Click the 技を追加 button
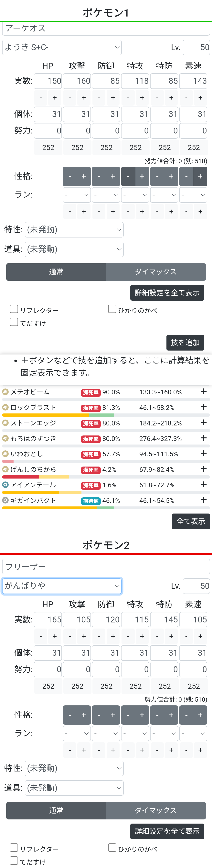The image size is (212, 868). 185,342
